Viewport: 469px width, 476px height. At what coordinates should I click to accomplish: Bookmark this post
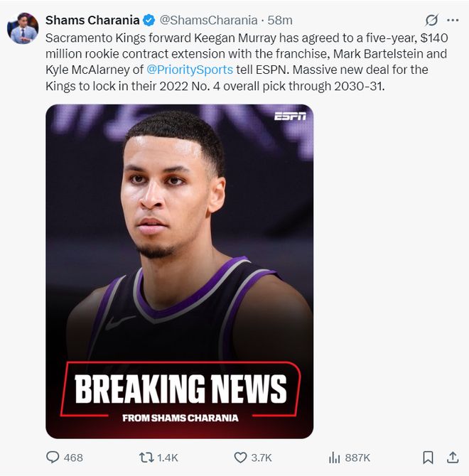click(x=428, y=458)
